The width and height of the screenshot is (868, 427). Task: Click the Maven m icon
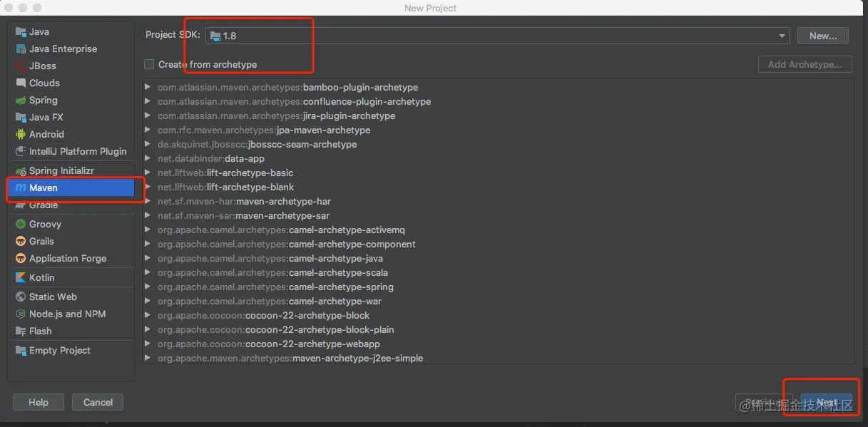(x=21, y=188)
